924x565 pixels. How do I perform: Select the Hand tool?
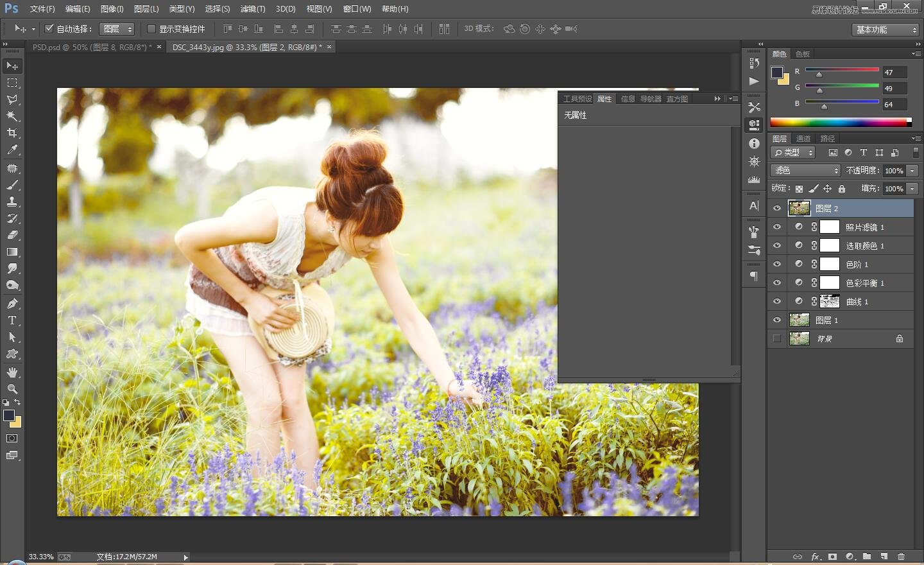12,372
